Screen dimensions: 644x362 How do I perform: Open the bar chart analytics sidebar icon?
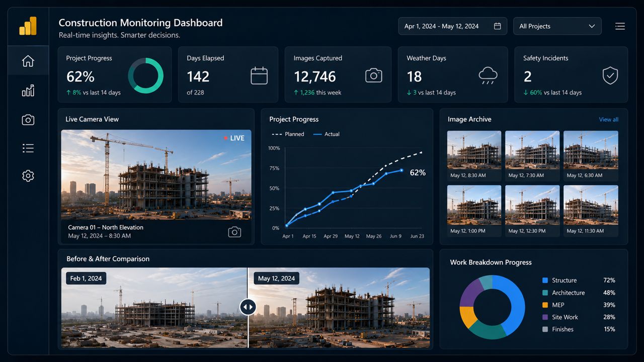[x=28, y=90]
